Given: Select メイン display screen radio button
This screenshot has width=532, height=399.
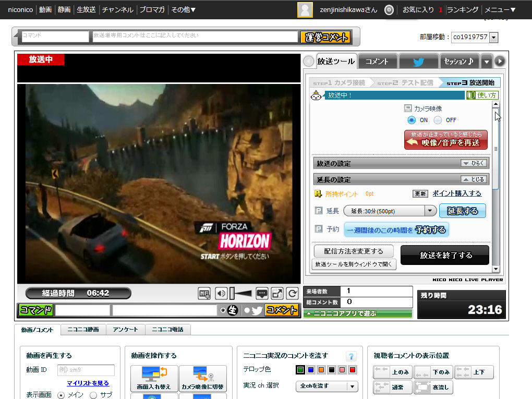Looking at the screenshot, I should [x=61, y=395].
